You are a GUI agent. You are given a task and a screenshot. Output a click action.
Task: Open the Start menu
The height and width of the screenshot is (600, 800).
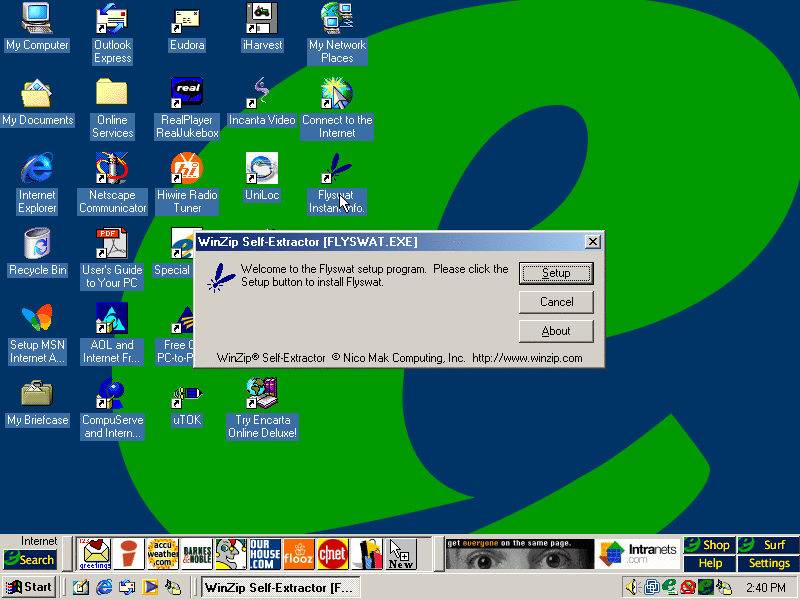point(29,587)
